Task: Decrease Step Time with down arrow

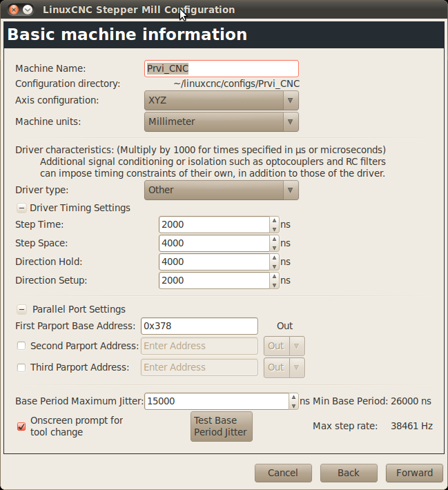Action: point(274,229)
